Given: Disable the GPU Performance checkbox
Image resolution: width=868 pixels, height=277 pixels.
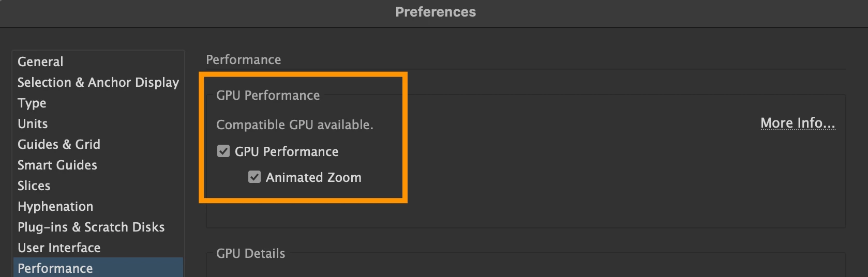Looking at the screenshot, I should (x=223, y=151).
